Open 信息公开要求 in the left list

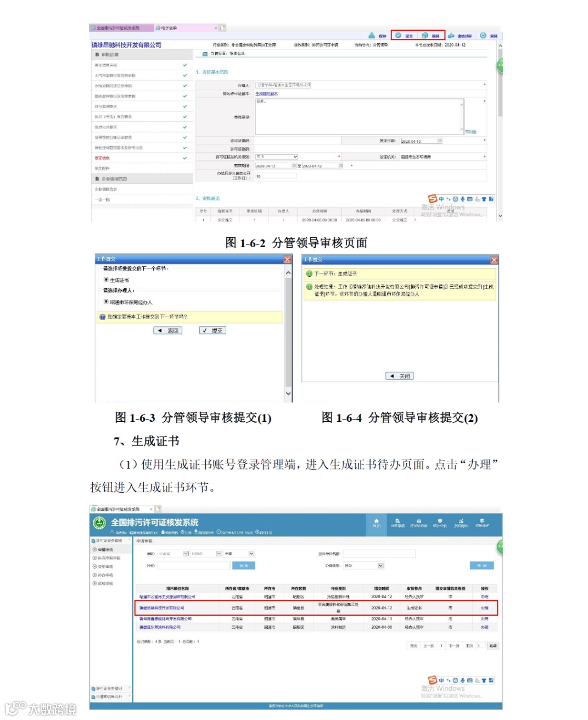click(x=141, y=127)
